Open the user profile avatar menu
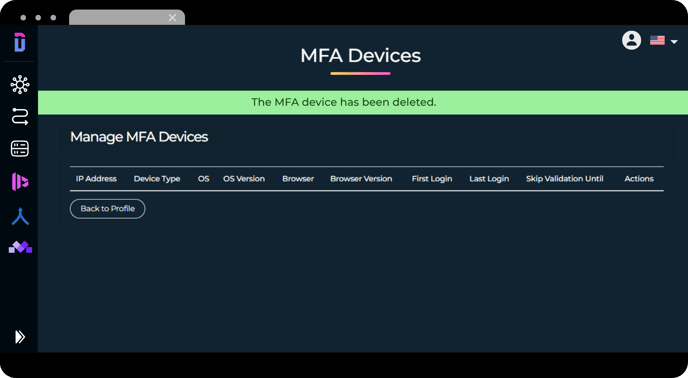Screen dimensions: 688x378 coord(631,40)
